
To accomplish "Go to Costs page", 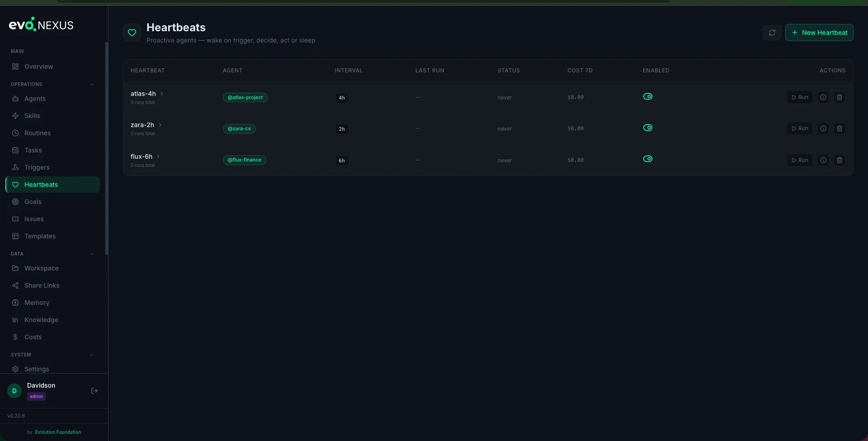I will 52,337.
